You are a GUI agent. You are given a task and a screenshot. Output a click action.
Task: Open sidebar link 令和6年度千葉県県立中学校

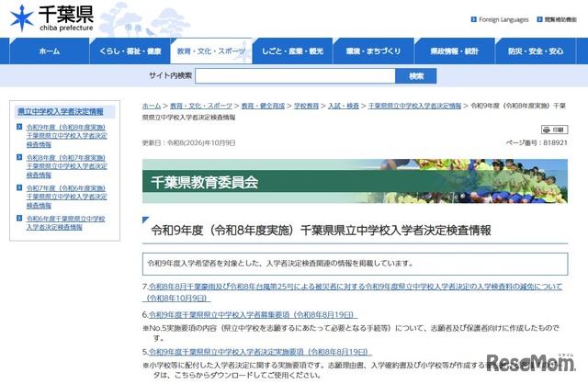[x=65, y=222]
